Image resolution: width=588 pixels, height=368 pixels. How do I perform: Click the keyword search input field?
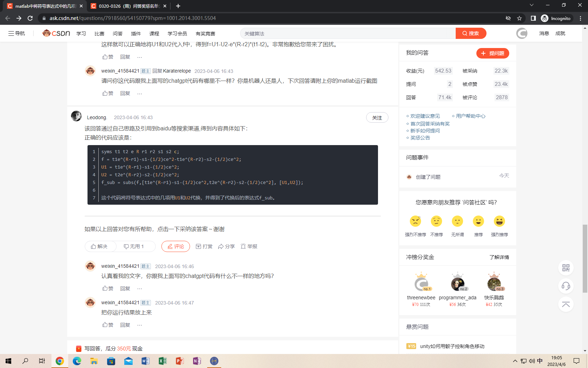[348, 33]
